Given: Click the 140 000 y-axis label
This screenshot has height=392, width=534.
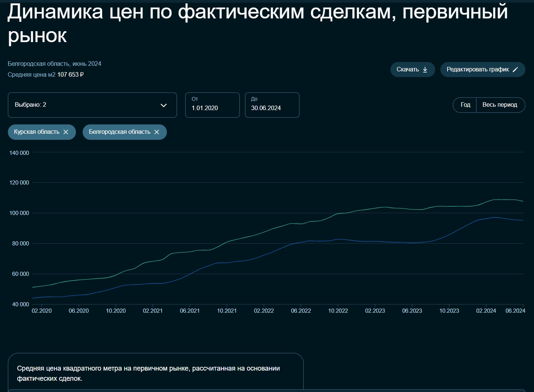Looking at the screenshot, I should (x=19, y=153).
